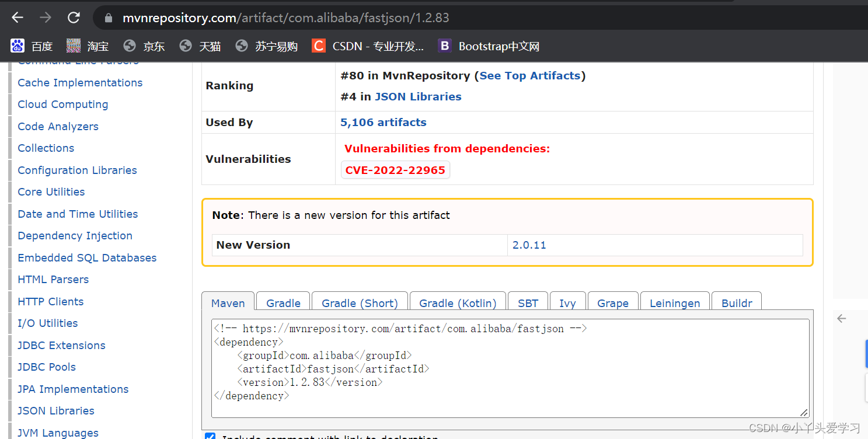Open the 淘宝 bookmark
The height and width of the screenshot is (439, 868).
(87, 46)
